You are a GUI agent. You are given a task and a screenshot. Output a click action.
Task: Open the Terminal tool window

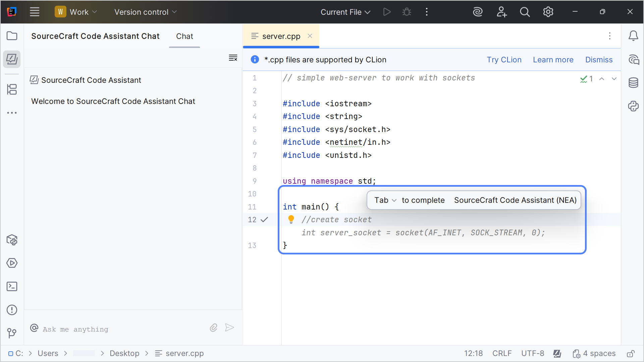[12, 287]
